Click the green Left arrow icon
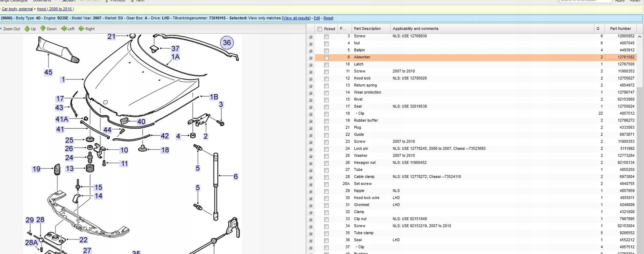Image resolution: width=644 pixels, height=254 pixels. tap(64, 29)
